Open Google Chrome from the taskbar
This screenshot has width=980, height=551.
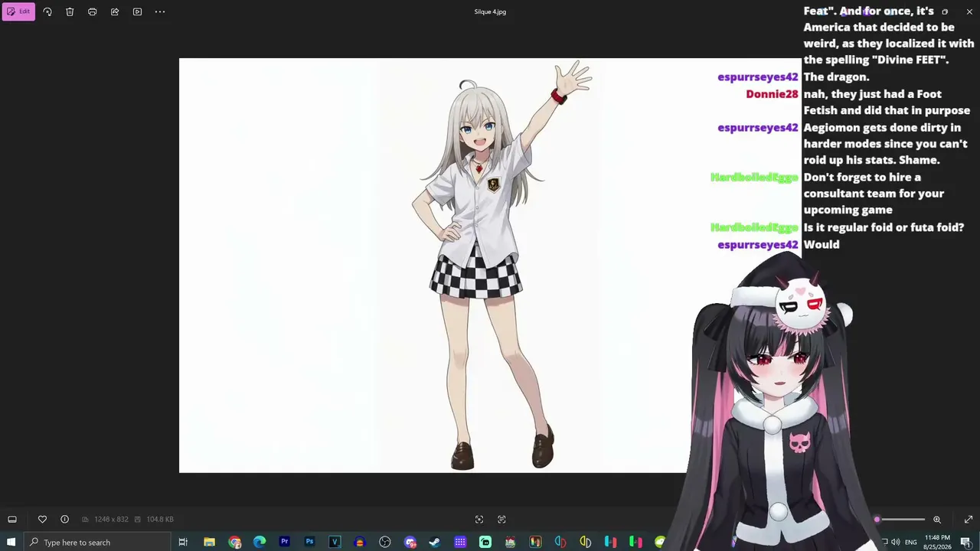pyautogui.click(x=234, y=542)
